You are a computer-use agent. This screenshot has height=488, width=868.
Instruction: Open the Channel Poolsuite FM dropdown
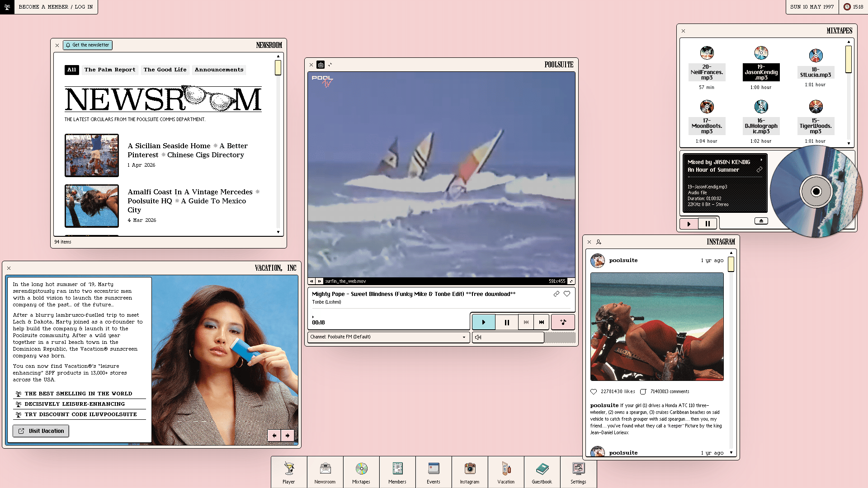coord(388,337)
